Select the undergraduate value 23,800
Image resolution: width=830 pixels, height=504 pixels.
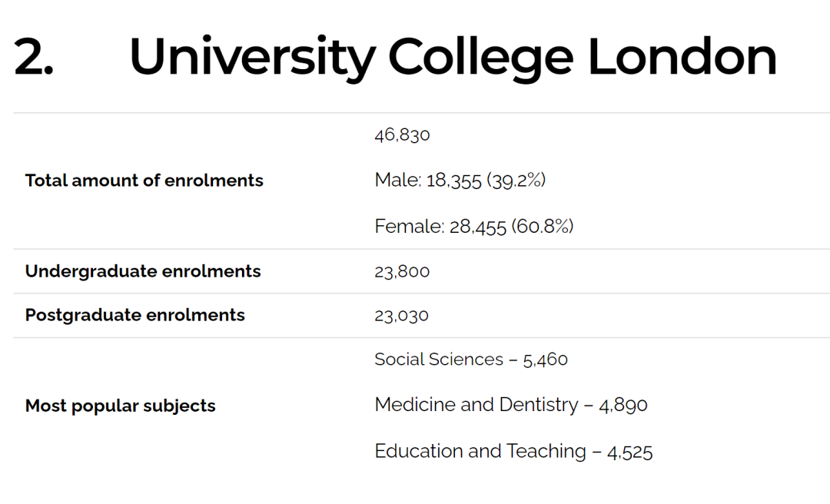pos(402,271)
